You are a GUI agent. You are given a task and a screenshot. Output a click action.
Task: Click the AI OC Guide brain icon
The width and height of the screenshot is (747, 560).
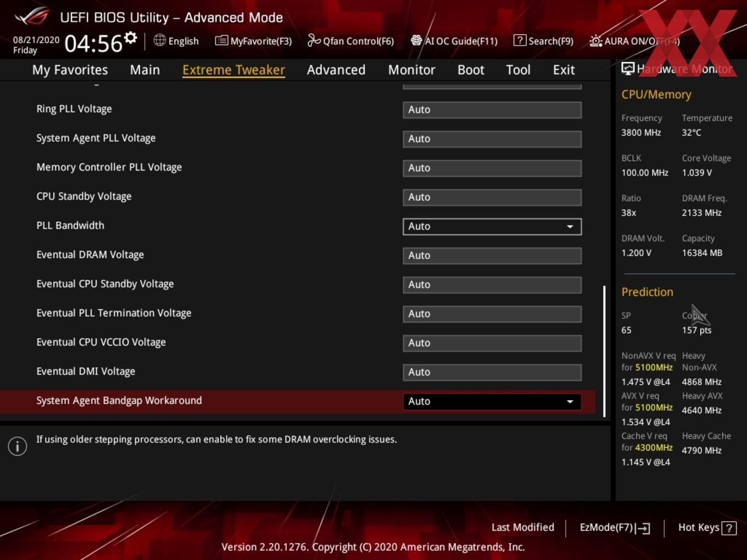[x=416, y=41]
